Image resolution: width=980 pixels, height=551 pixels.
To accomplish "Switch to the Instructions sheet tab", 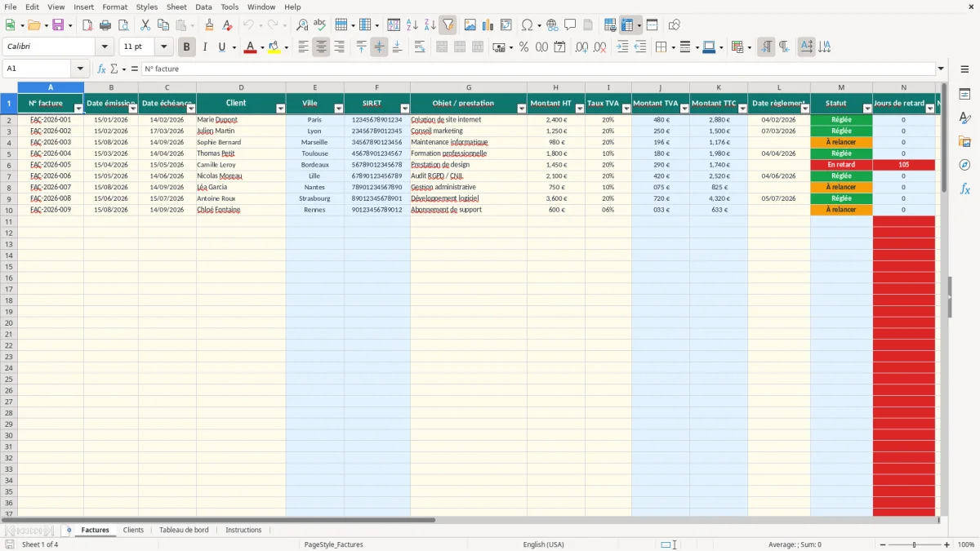I will tap(243, 531).
